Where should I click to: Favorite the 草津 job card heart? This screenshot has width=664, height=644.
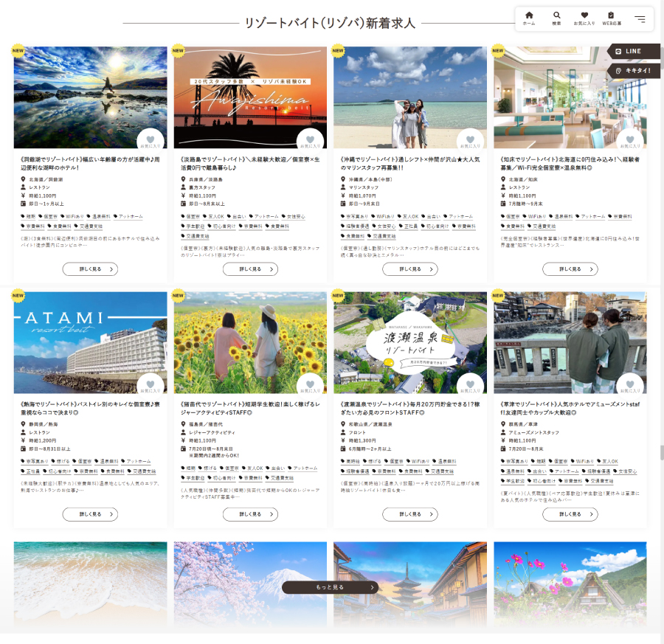[x=630, y=385]
